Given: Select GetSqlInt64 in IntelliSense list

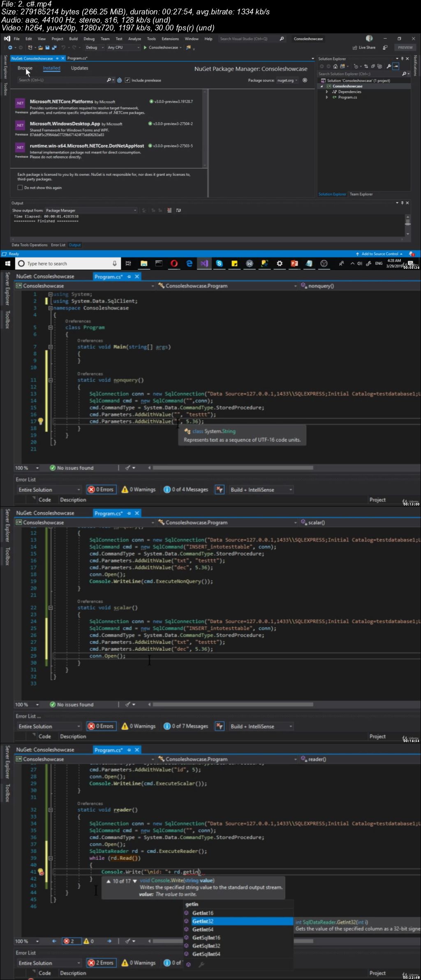Looking at the screenshot, I should (238, 954).
